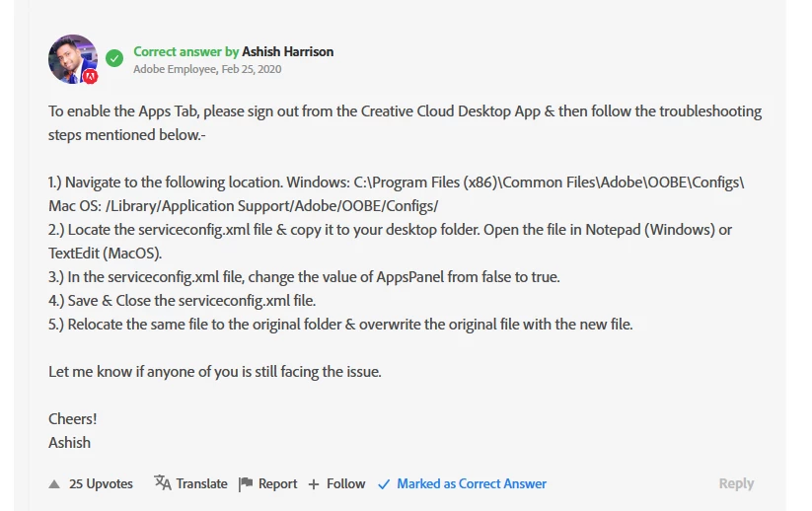Click the Adobe Employee rank label
Image resolution: width=812 pixels, height=511 pixels.
[x=175, y=69]
